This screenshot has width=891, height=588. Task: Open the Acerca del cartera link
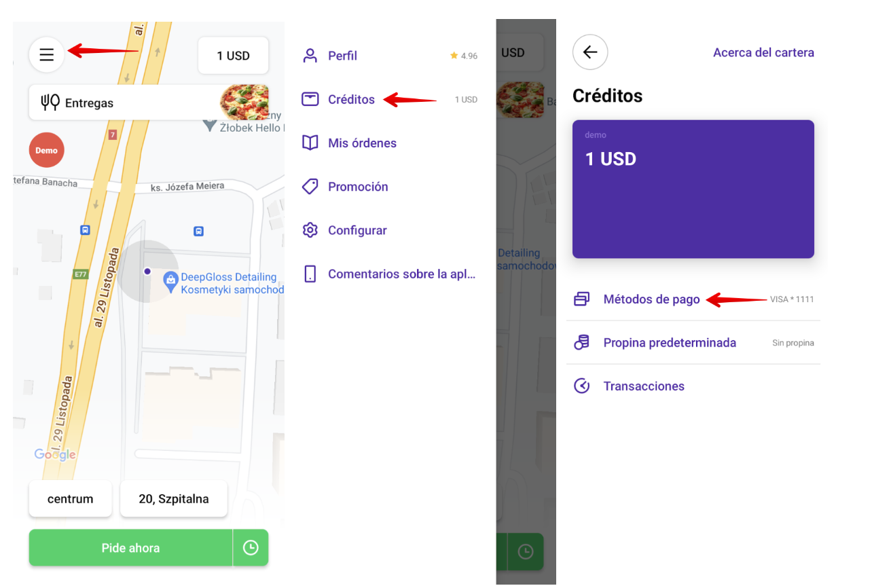click(763, 52)
